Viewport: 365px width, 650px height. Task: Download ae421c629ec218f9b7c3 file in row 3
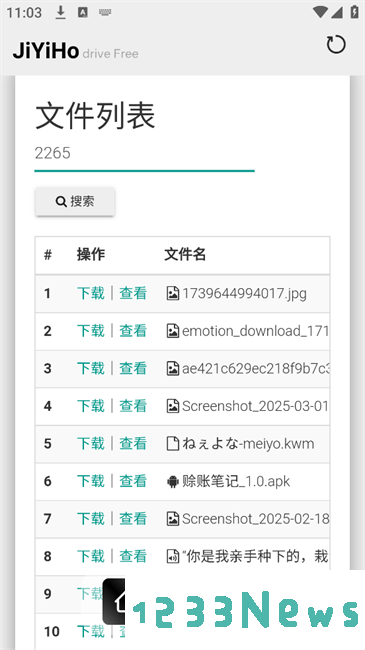[x=90, y=368]
